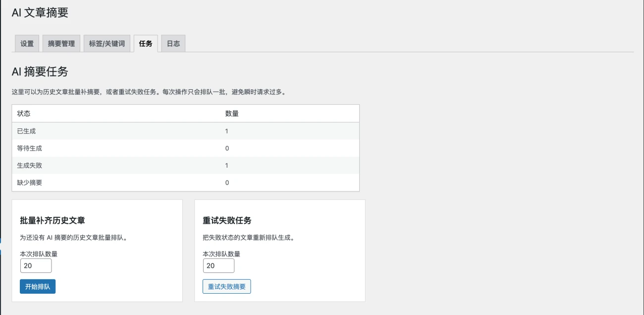The image size is (644, 315).
Task: Switch to the 设置 tab
Action: point(26,43)
